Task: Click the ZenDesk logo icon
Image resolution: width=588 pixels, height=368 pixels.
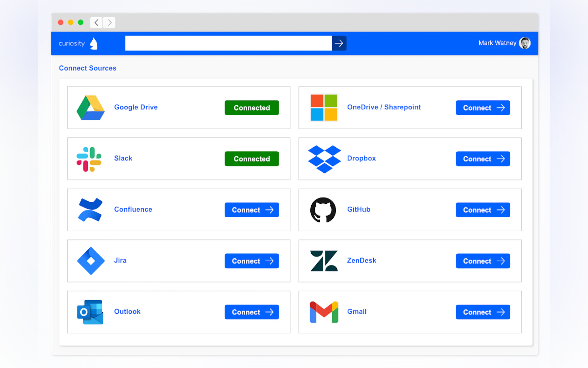Action: 324,261
